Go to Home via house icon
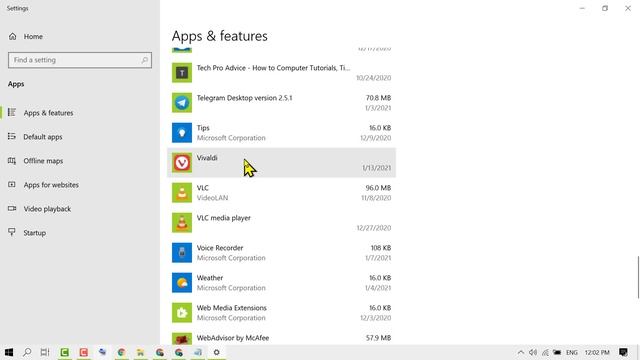Viewport: 640px width, 360px height. click(x=13, y=36)
